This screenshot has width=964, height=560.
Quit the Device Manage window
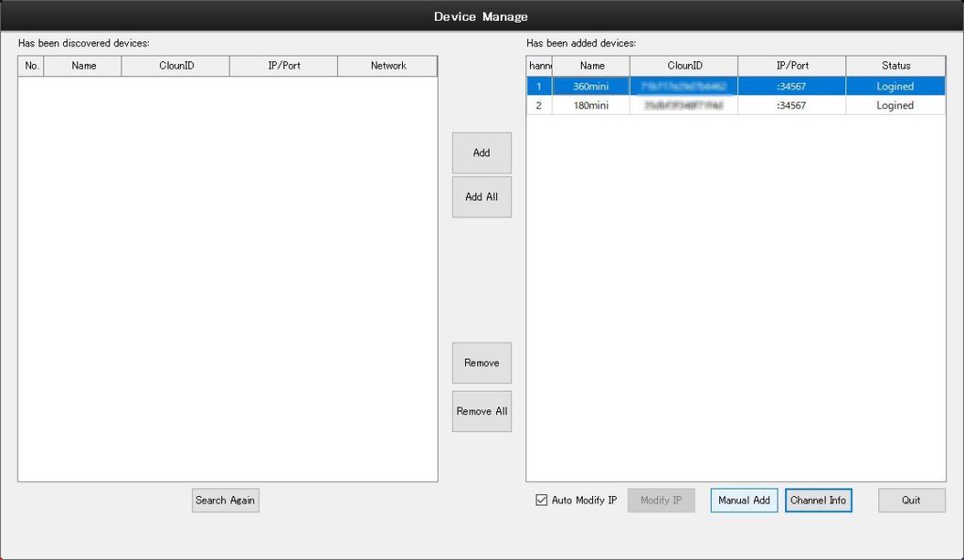coord(911,501)
